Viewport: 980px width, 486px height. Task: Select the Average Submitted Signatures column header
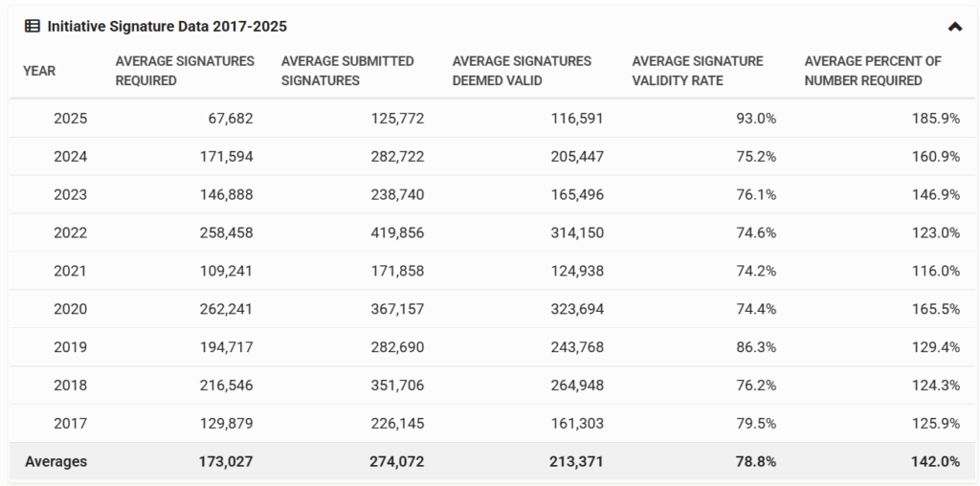[x=347, y=71]
